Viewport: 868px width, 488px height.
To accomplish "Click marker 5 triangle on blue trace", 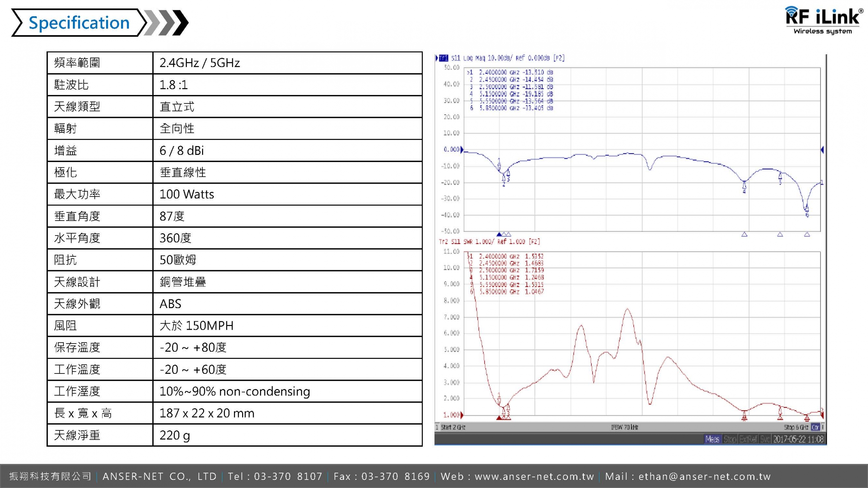I will 780,176.
